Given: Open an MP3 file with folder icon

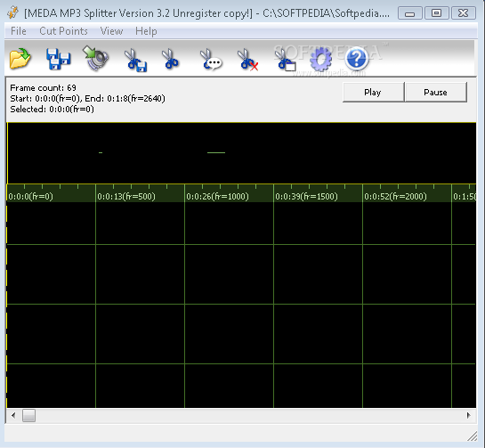Looking at the screenshot, I should 20,59.
